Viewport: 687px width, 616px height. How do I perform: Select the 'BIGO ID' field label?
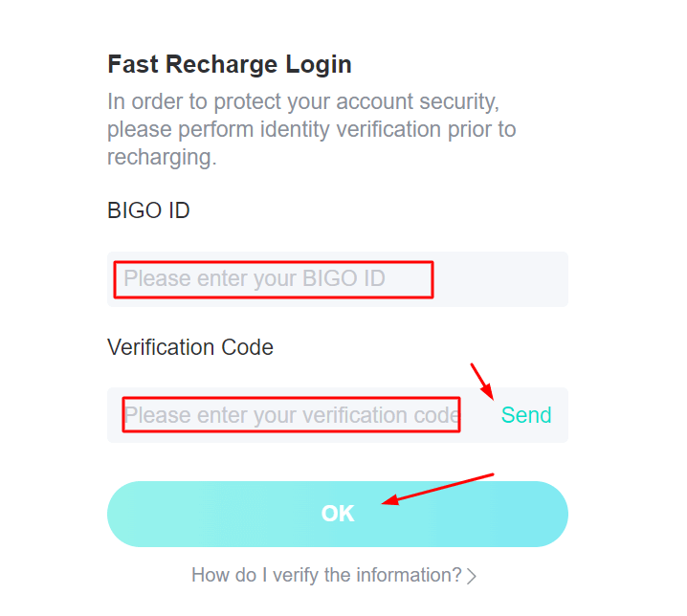[148, 210]
